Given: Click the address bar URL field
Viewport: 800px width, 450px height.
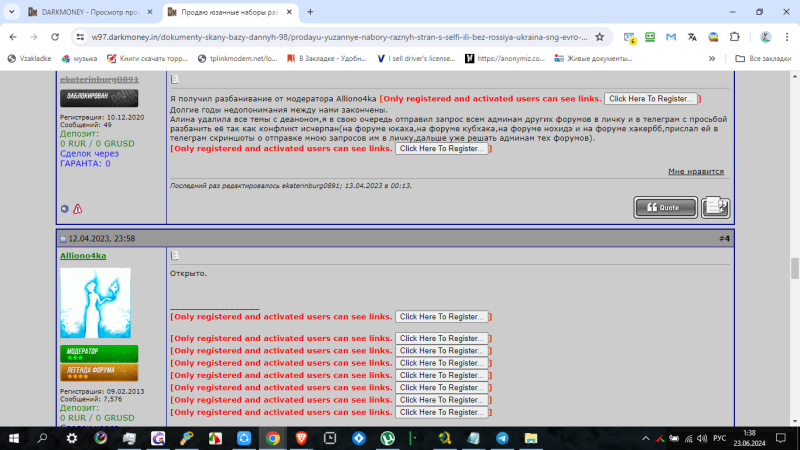Looking at the screenshot, I should (339, 37).
